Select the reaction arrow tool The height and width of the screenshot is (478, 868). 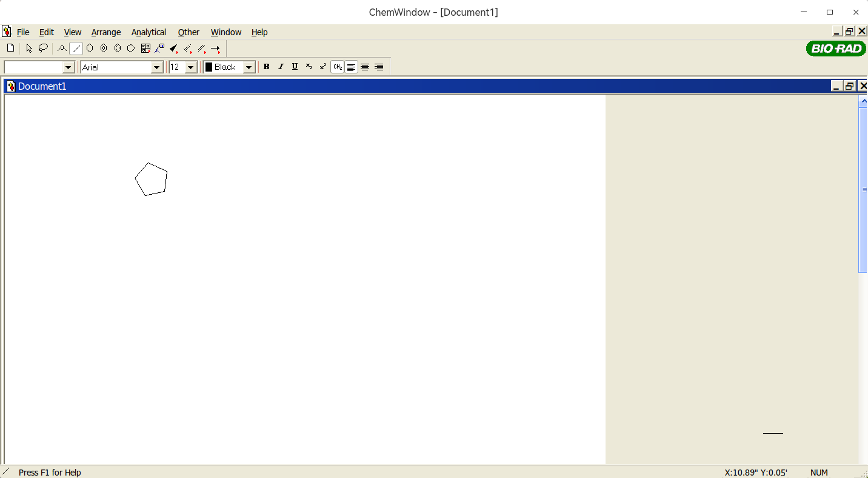216,49
